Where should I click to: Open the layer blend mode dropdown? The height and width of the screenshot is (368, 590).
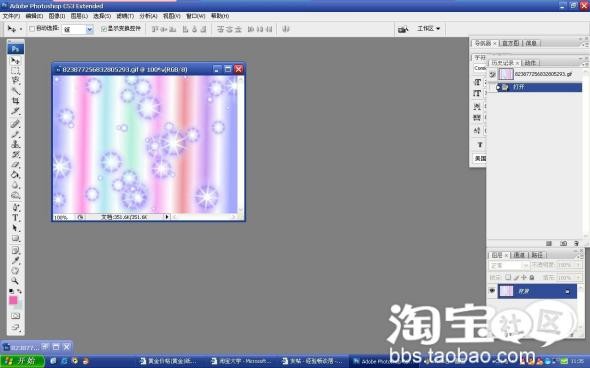(509, 265)
